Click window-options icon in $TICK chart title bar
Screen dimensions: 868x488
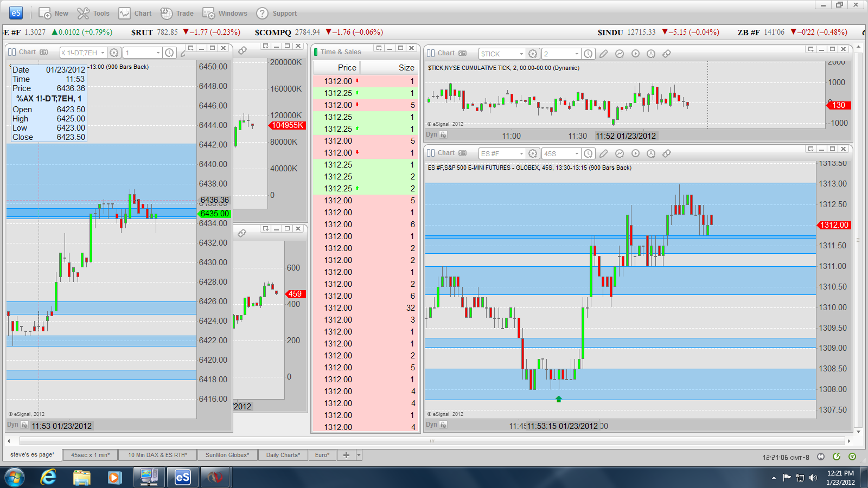pyautogui.click(x=811, y=49)
